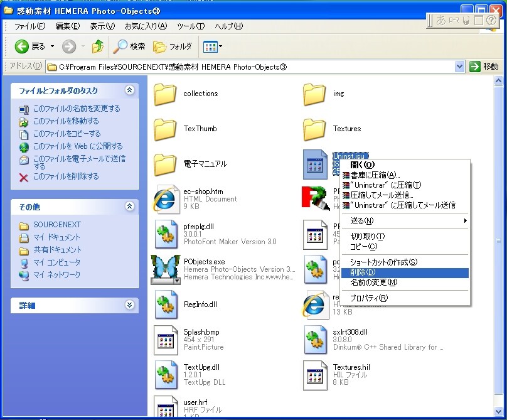The image size is (507, 420).
Task: Open マイ ネットワーク in sidebar
Action: (57, 275)
